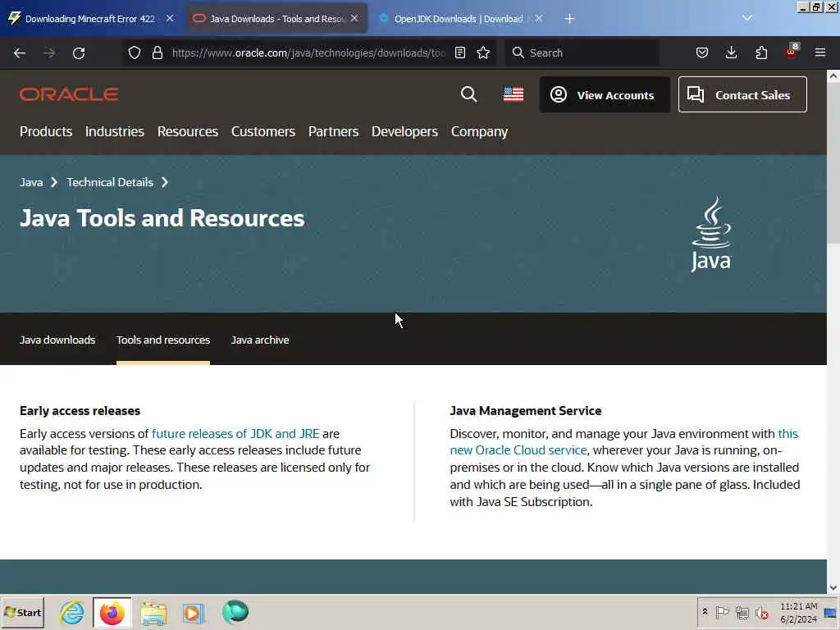Toggle reader view icon in address bar
Image resolution: width=840 pixels, height=630 pixels.
(x=459, y=52)
